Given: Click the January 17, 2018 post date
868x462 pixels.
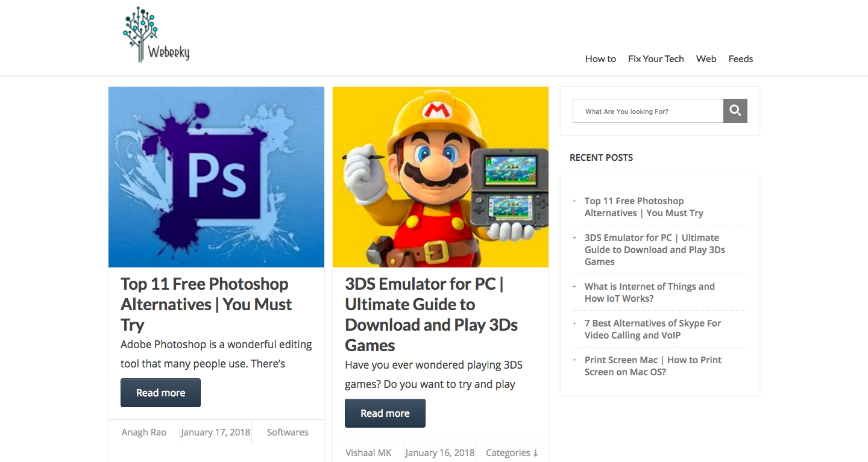Looking at the screenshot, I should point(216,432).
